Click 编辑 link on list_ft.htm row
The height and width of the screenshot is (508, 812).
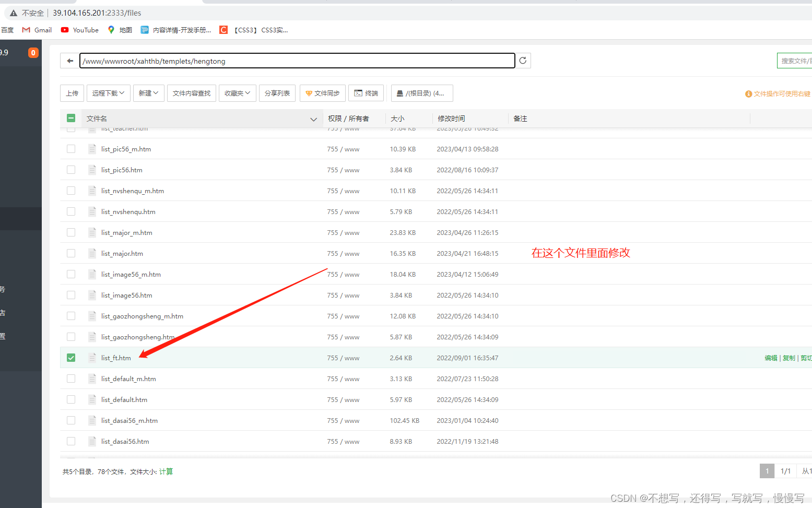tap(771, 358)
